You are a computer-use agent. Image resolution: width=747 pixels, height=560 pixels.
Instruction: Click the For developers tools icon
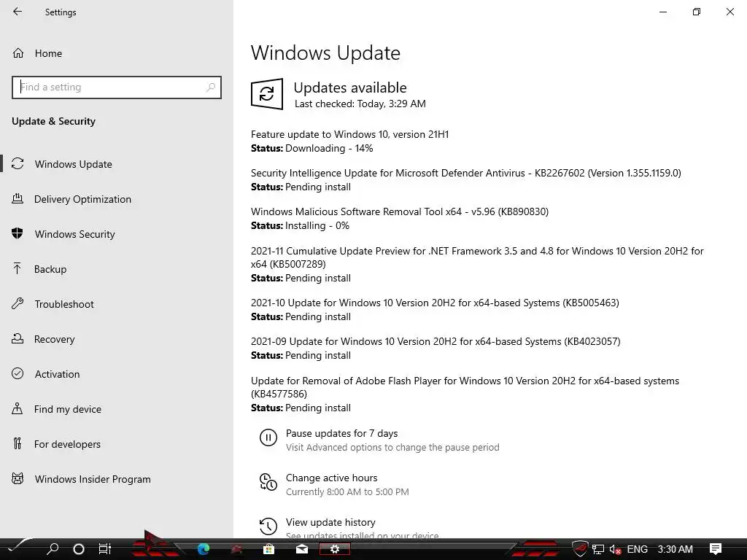pos(18,443)
